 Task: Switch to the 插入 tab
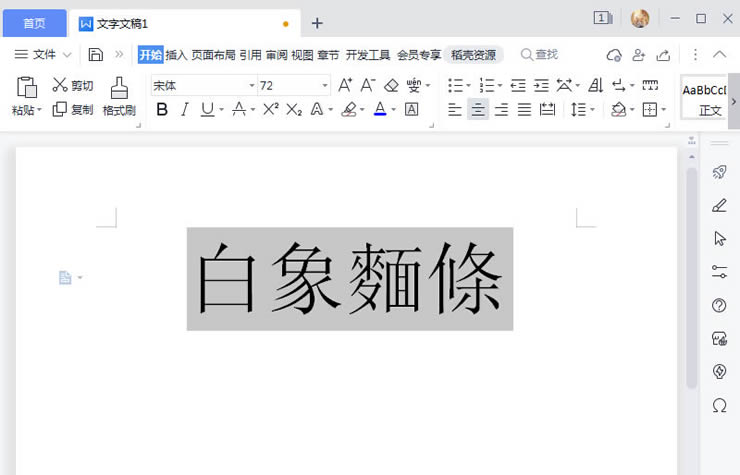click(176, 55)
